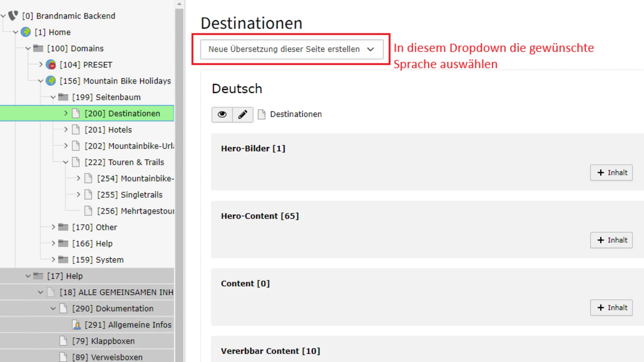This screenshot has width=644, height=362.
Task: Click the folder icon beside [17] Help
Action: (x=38, y=276)
